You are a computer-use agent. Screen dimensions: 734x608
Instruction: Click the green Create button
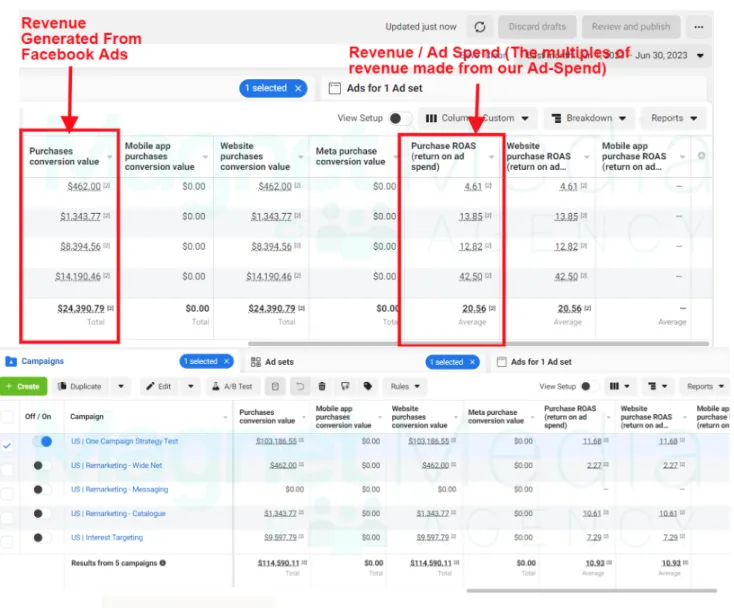tap(23, 386)
